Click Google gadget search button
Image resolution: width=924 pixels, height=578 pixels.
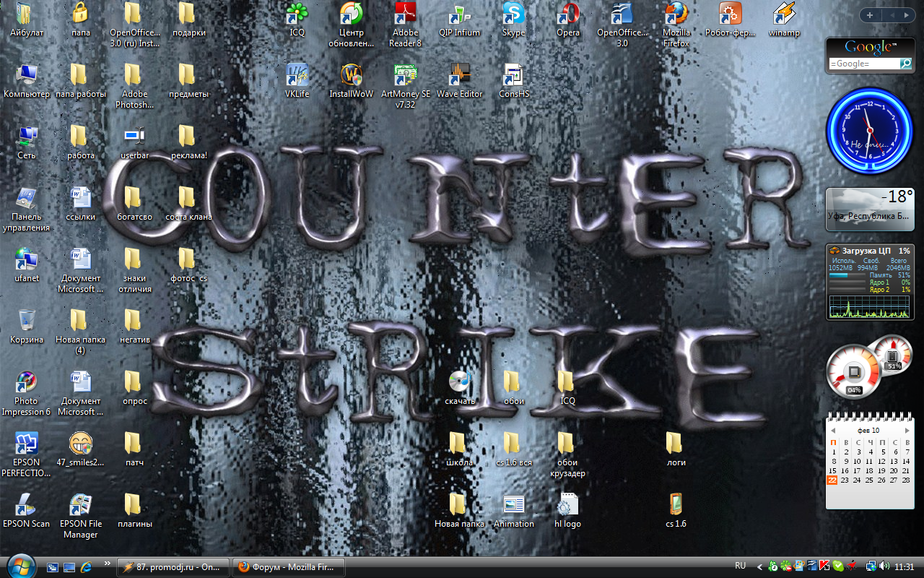tap(906, 64)
